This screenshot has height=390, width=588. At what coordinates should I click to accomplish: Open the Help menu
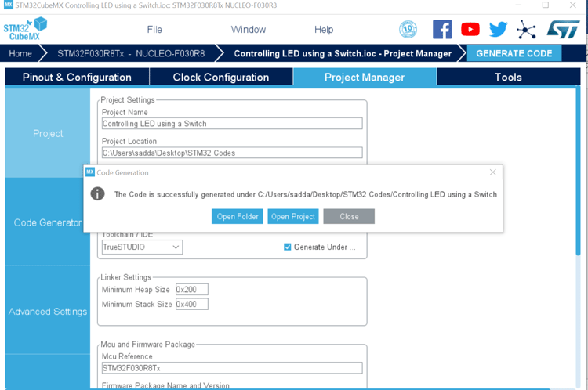point(324,30)
